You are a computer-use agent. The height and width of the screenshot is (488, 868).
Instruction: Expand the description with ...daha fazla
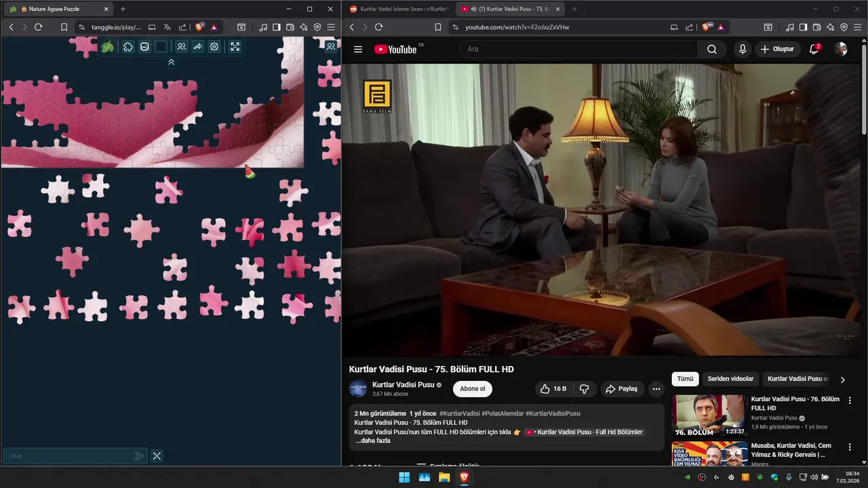373,441
